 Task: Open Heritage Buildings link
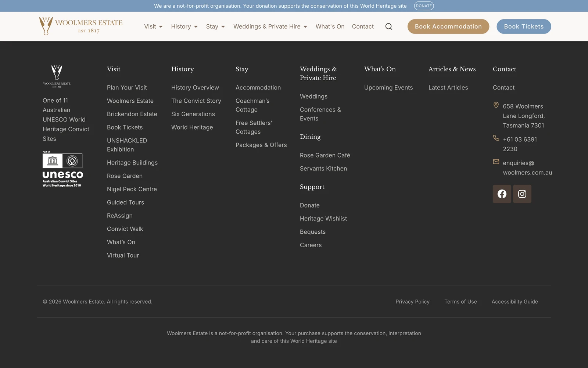(x=132, y=163)
